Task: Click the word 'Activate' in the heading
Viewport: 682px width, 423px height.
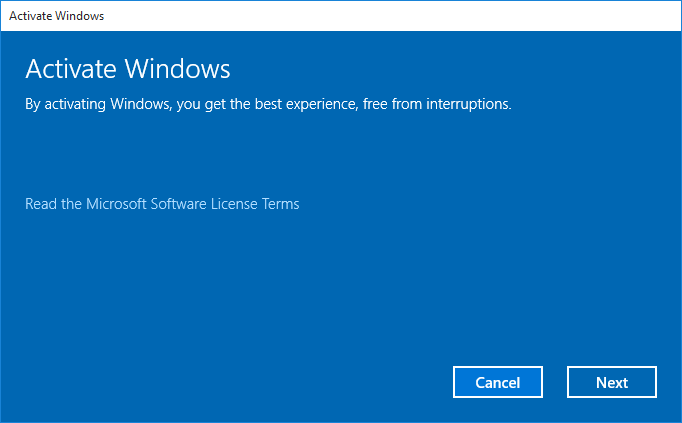Action: pyautogui.click(x=71, y=69)
